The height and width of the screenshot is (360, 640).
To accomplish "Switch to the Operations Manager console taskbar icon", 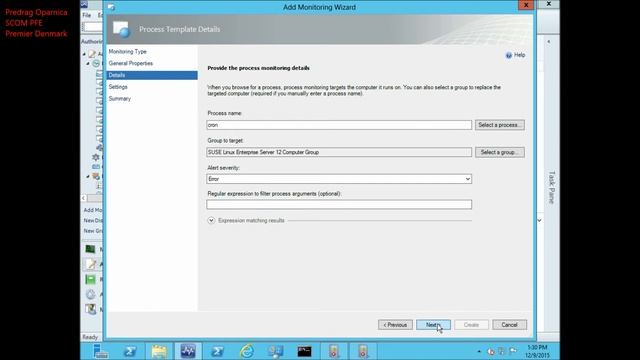I will click(188, 351).
